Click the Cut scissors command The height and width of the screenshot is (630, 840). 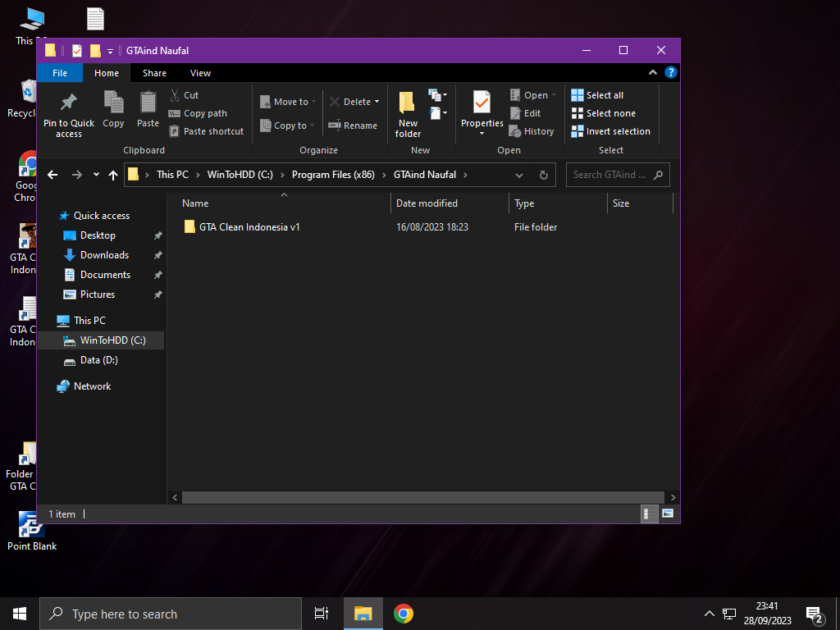coord(184,95)
